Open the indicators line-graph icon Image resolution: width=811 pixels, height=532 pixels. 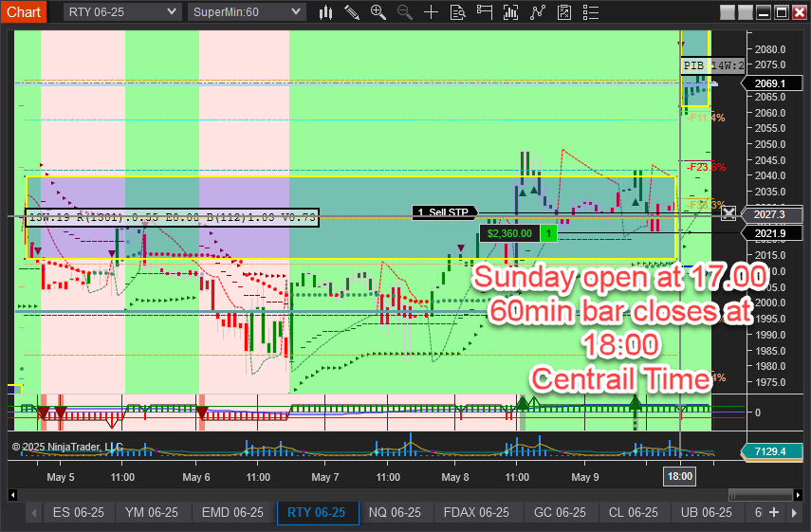538,12
